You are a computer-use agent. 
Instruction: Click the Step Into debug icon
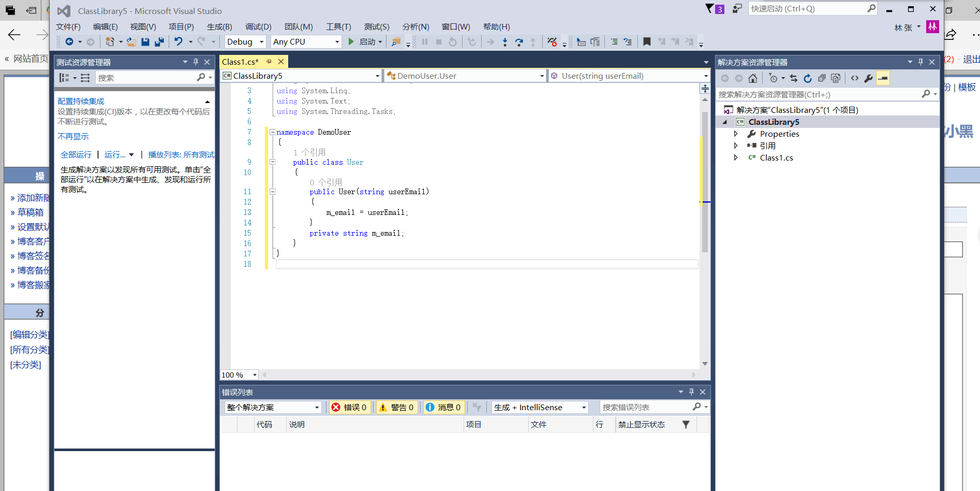(505, 42)
